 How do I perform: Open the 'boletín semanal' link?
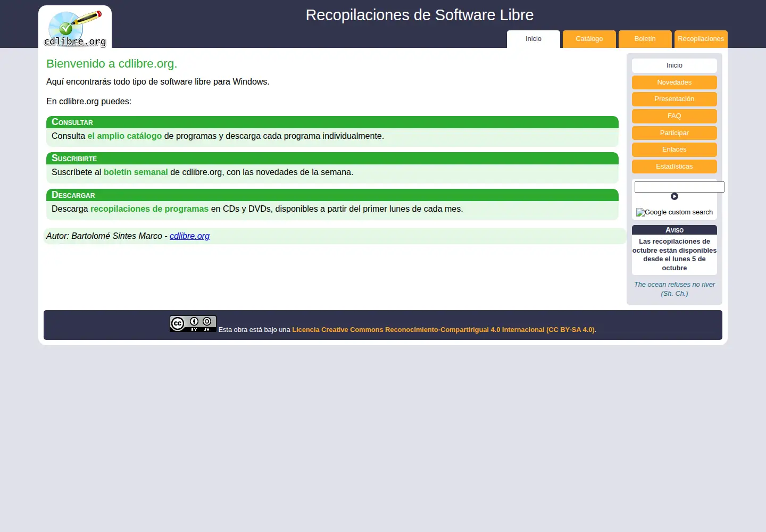[x=136, y=172]
